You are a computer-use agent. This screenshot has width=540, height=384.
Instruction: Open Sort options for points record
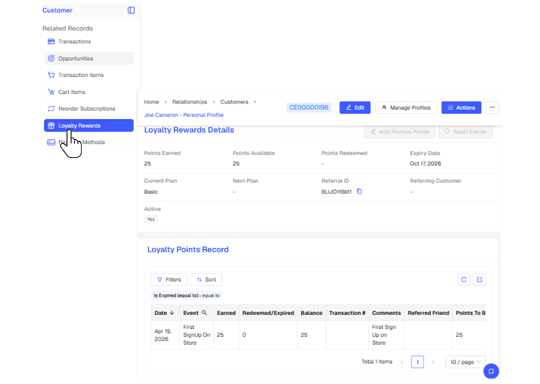tap(206, 280)
